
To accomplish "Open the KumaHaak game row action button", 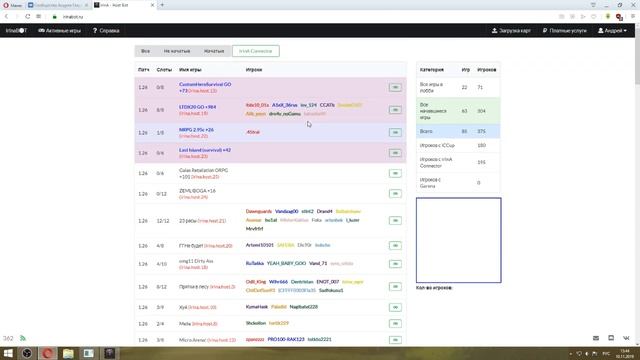I will point(395,307).
